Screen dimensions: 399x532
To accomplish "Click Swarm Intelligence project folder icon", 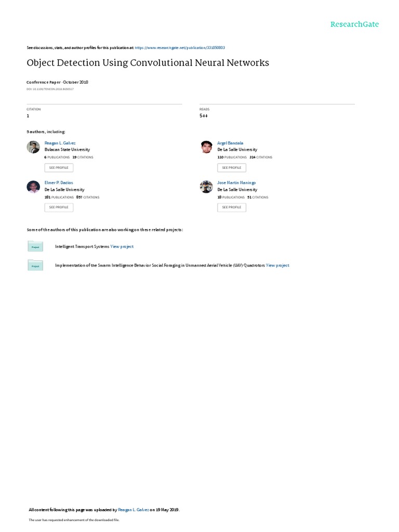I will tap(35, 265).
